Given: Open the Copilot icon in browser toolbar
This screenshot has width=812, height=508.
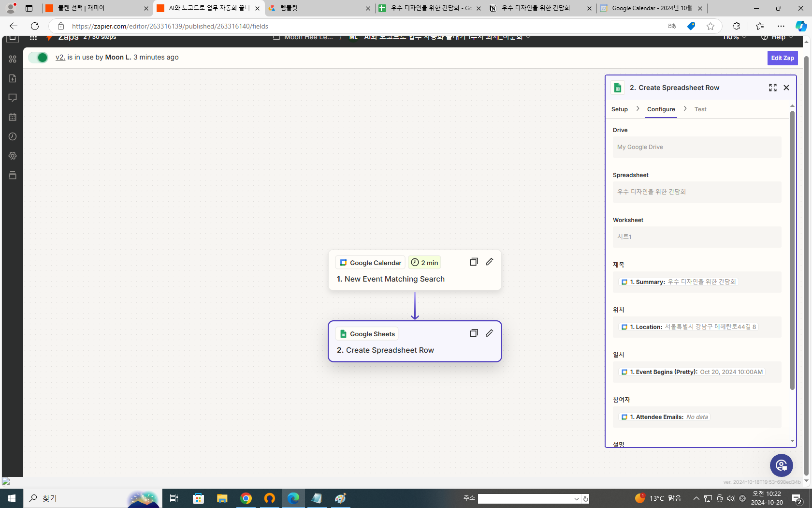Looking at the screenshot, I should (x=801, y=26).
